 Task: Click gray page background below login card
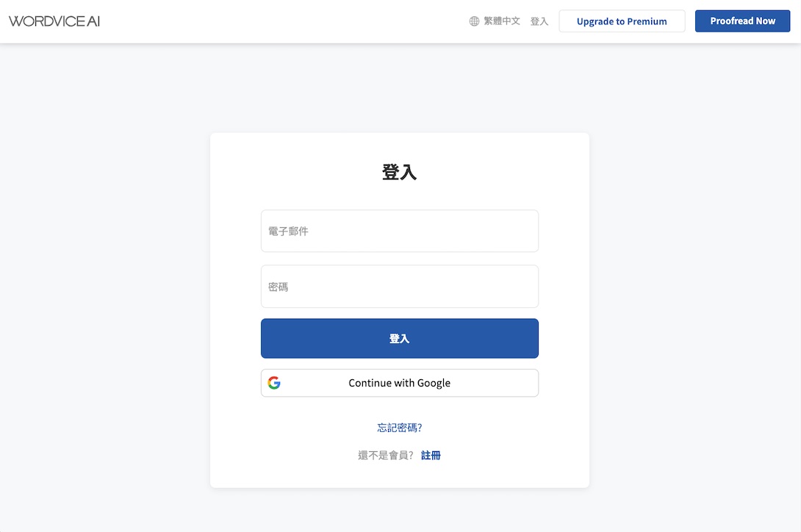(400, 510)
